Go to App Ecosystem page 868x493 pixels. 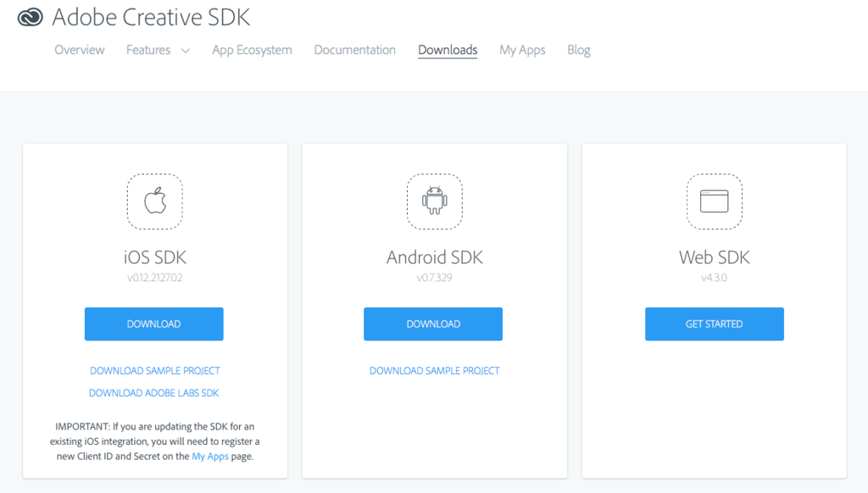pyautogui.click(x=252, y=50)
